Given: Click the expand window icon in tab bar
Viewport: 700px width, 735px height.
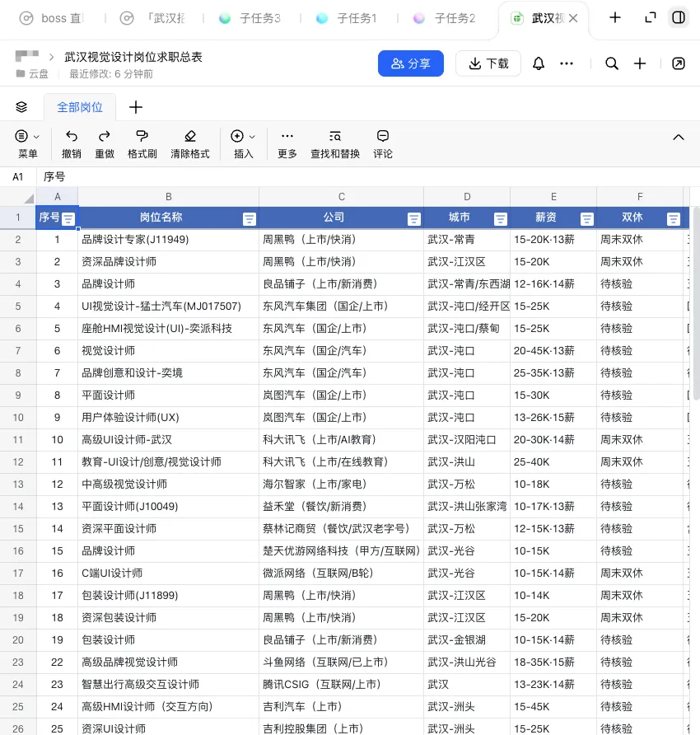Looking at the screenshot, I should coord(651,18).
